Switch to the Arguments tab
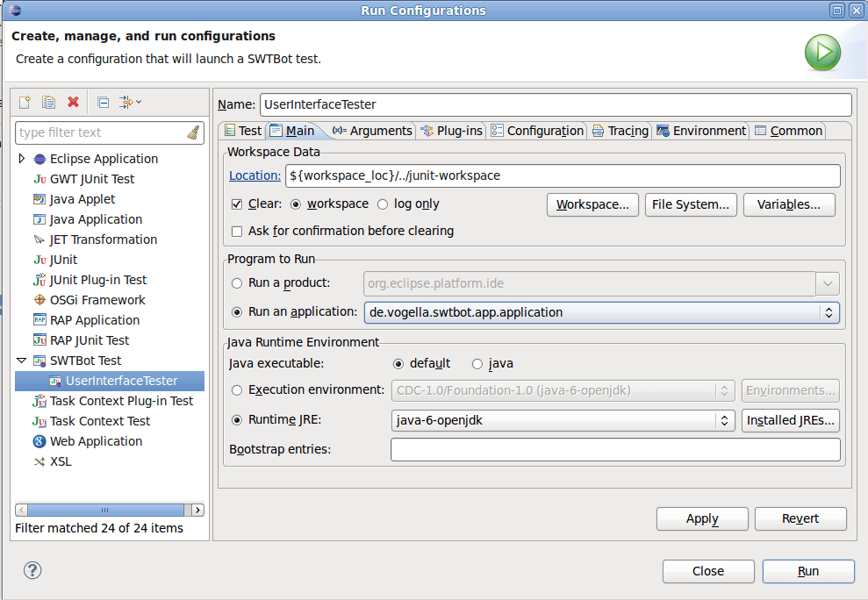This screenshot has height=600, width=868. click(372, 131)
